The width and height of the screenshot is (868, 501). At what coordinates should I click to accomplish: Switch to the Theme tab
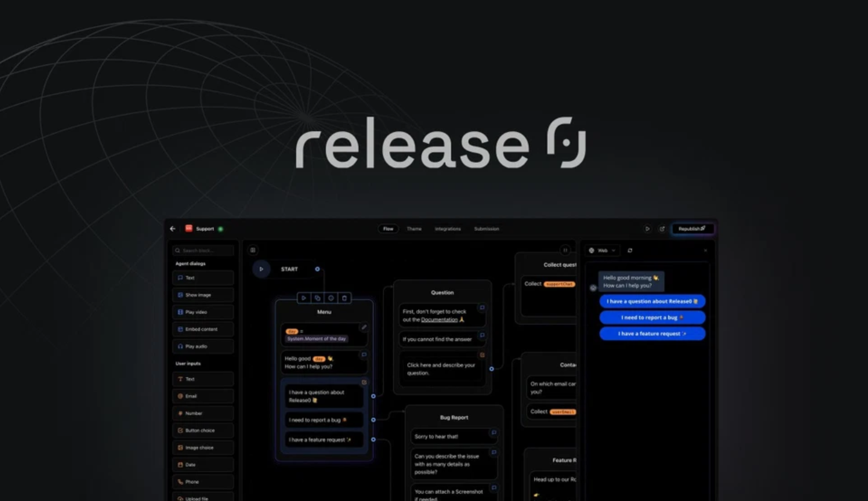[x=414, y=229]
